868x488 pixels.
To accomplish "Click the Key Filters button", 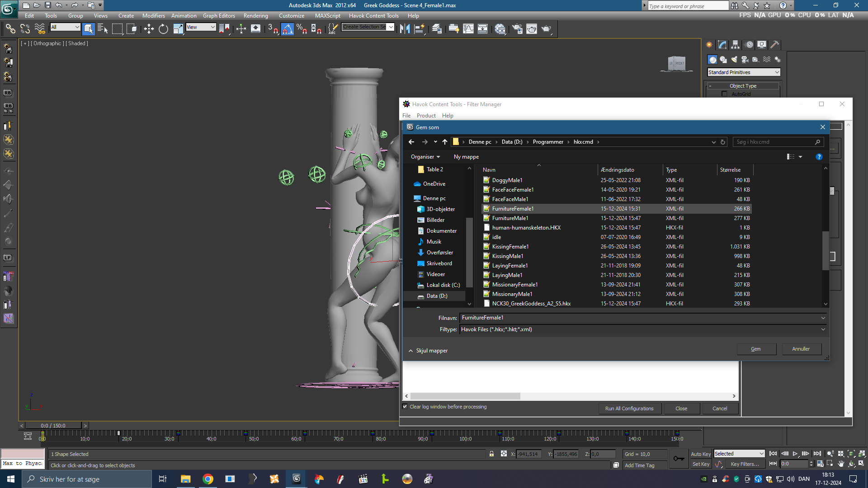I will tap(745, 464).
